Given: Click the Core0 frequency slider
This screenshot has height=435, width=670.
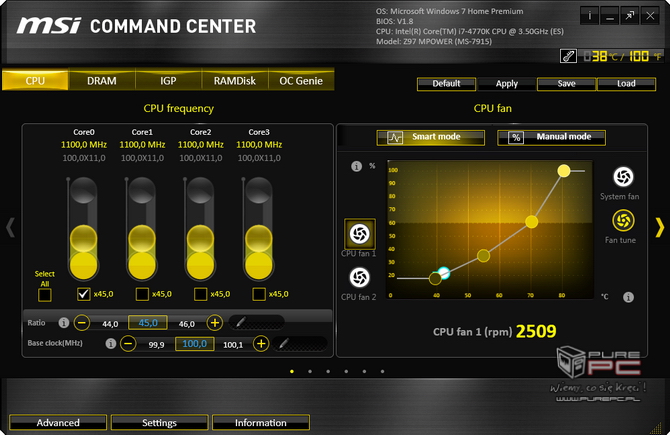Looking at the screenshot, I should pos(83,229).
